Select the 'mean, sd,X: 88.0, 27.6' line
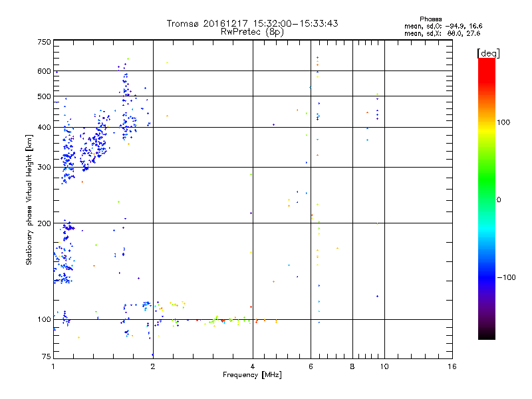Viewport: 532px width, 399px height. coord(442,33)
